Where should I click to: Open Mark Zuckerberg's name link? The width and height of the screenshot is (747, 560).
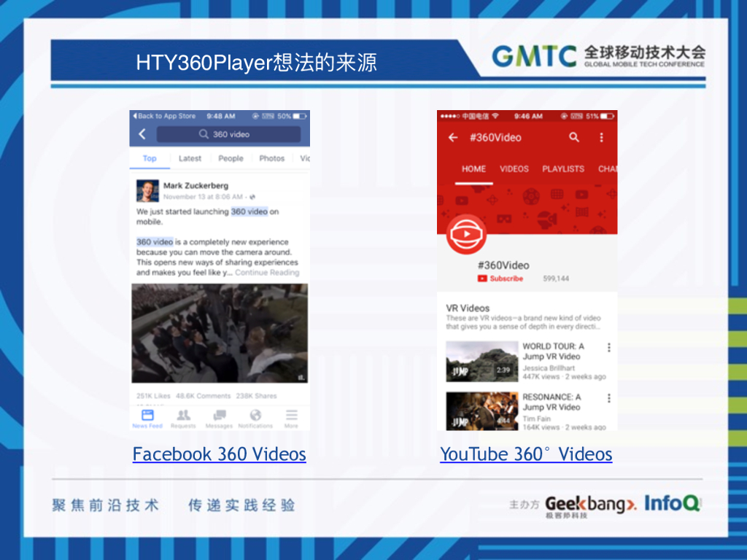(x=196, y=186)
